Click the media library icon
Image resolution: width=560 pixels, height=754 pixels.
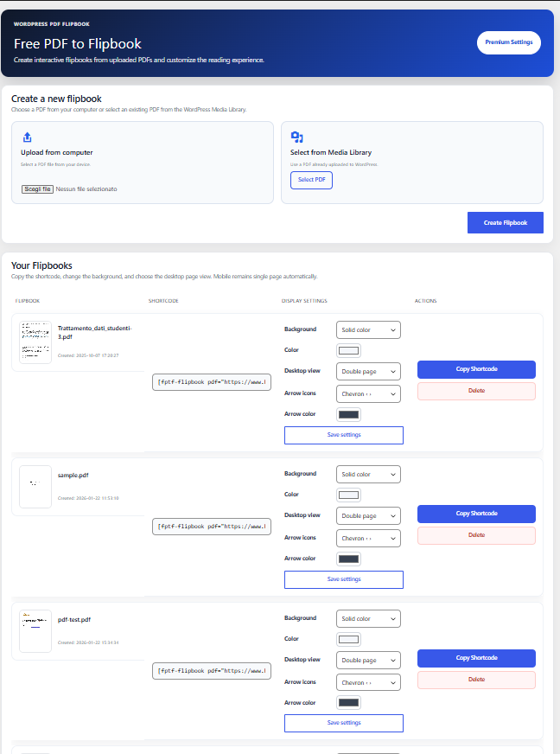pos(296,137)
